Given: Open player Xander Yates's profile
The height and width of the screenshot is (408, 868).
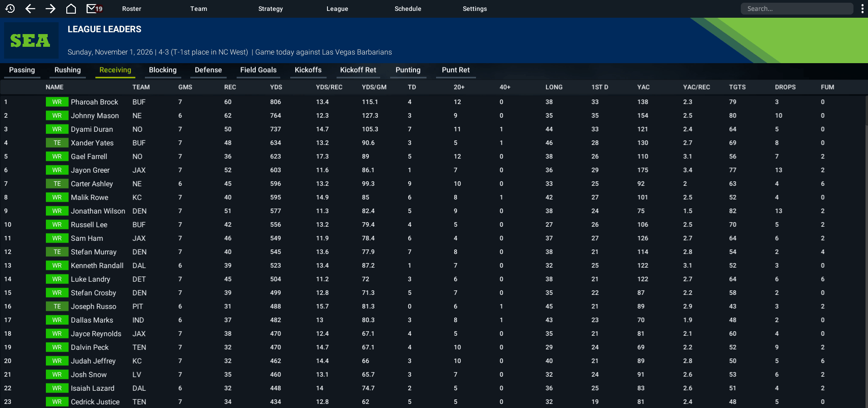Looking at the screenshot, I should [92, 143].
